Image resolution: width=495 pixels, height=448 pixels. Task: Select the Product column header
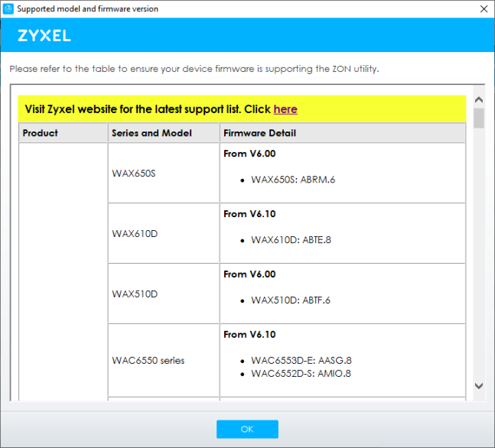click(x=41, y=133)
